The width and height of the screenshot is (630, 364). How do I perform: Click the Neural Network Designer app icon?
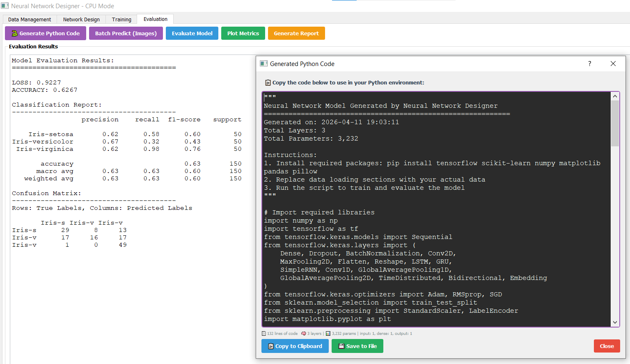pos(5,6)
